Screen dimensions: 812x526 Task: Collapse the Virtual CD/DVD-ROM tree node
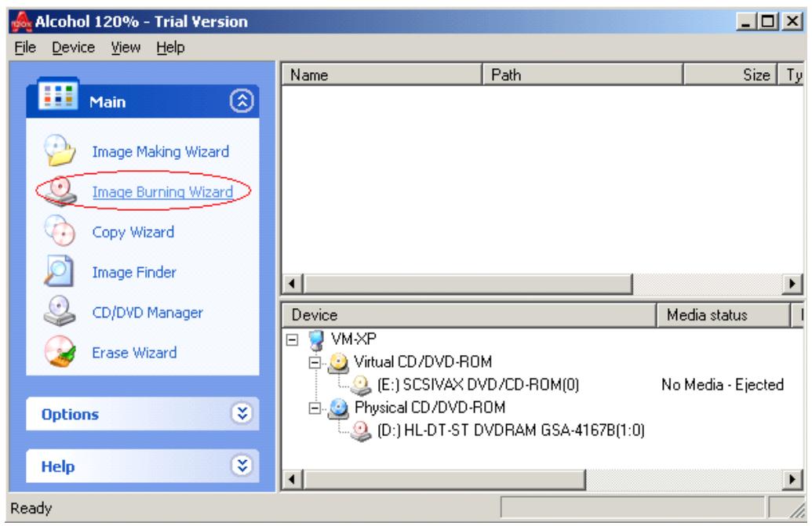315,363
